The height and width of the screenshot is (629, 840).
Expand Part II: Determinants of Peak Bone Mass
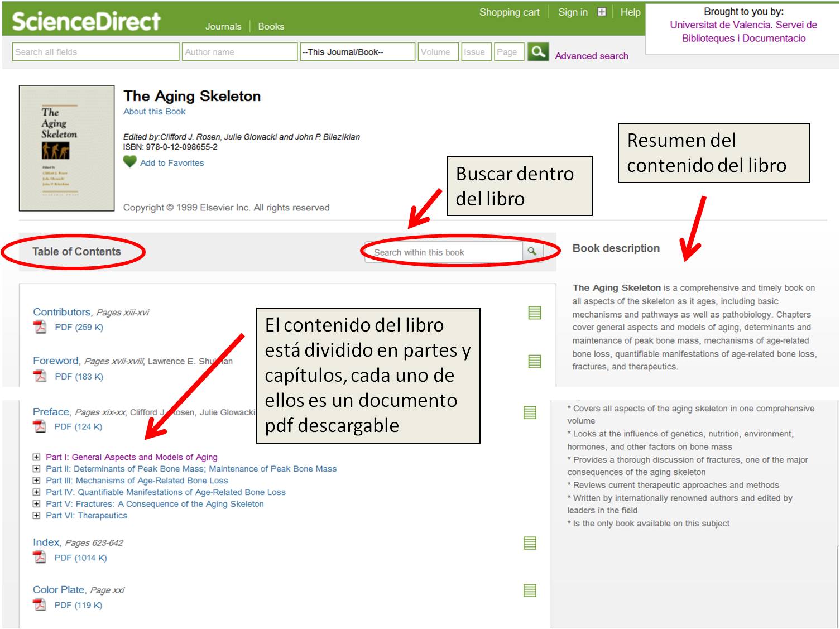click(37, 469)
